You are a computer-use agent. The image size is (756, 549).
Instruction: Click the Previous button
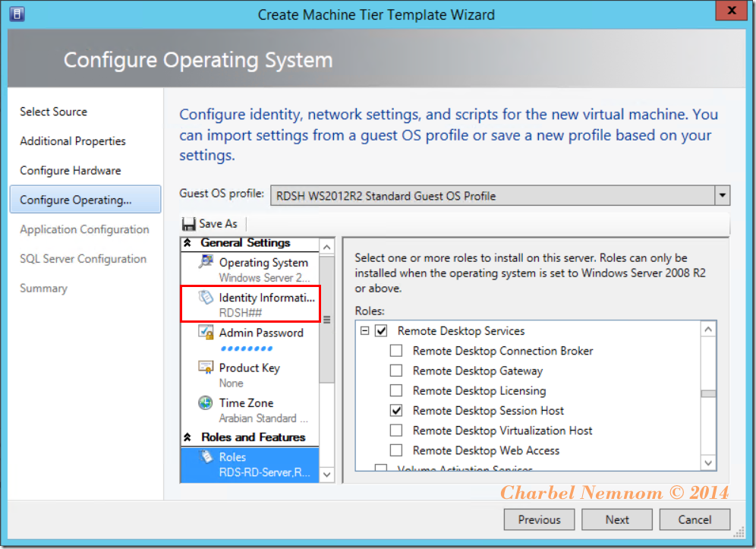pos(539,519)
